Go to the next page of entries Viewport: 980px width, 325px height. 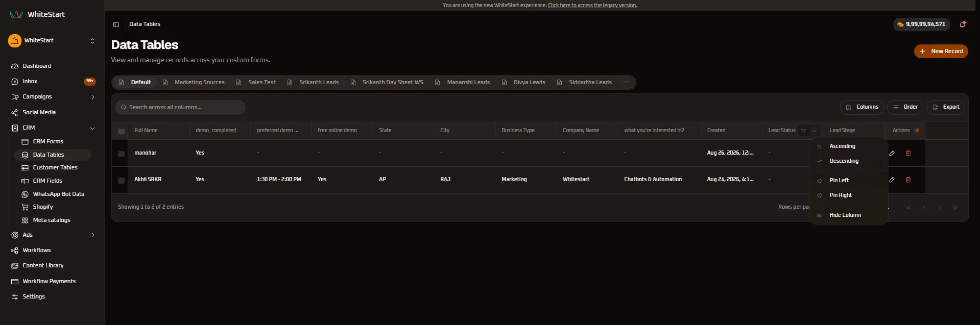click(940, 207)
